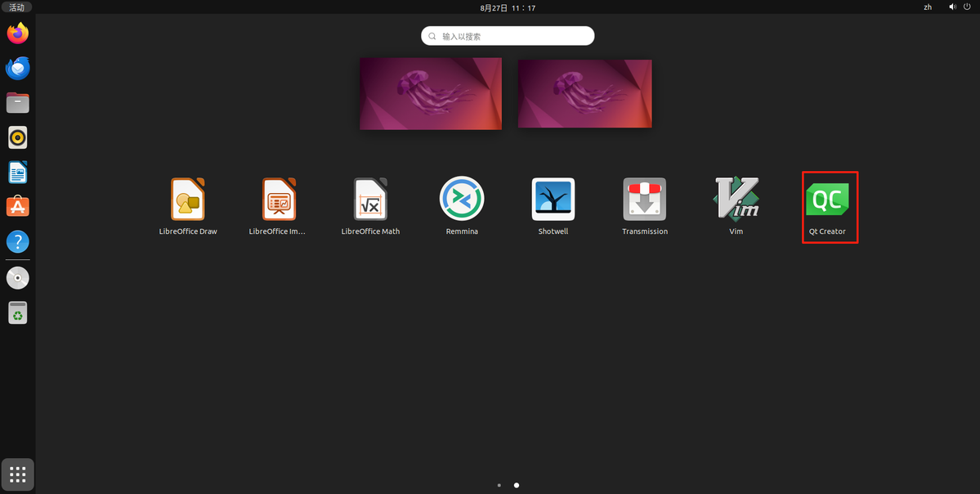Click the 活动 Activities button
This screenshot has height=494, width=980.
[x=17, y=7]
